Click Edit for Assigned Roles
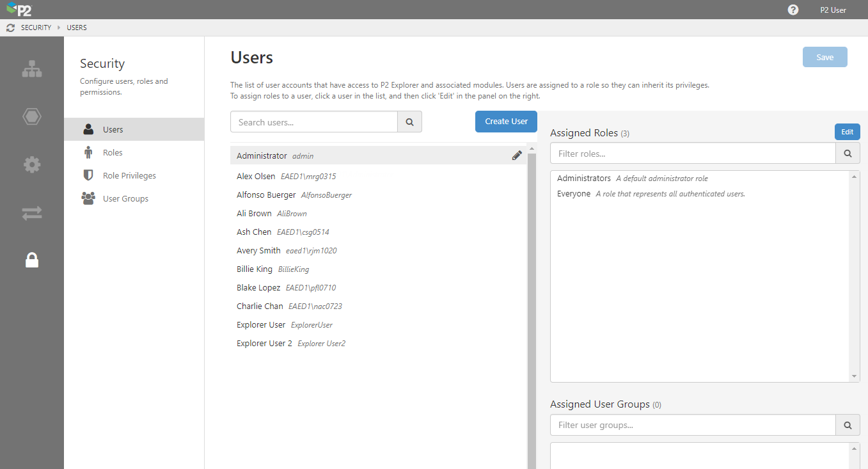Viewport: 868px width, 469px height. (847, 132)
